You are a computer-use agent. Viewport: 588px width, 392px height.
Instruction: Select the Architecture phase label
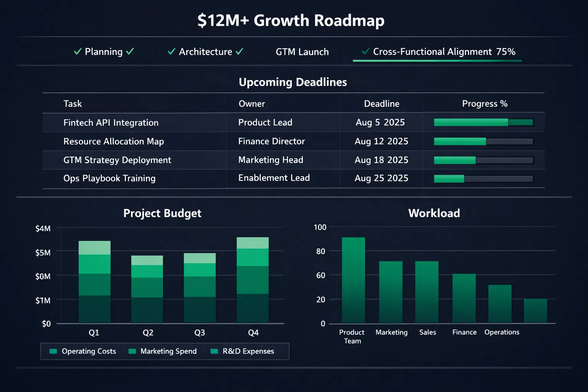coord(206,51)
